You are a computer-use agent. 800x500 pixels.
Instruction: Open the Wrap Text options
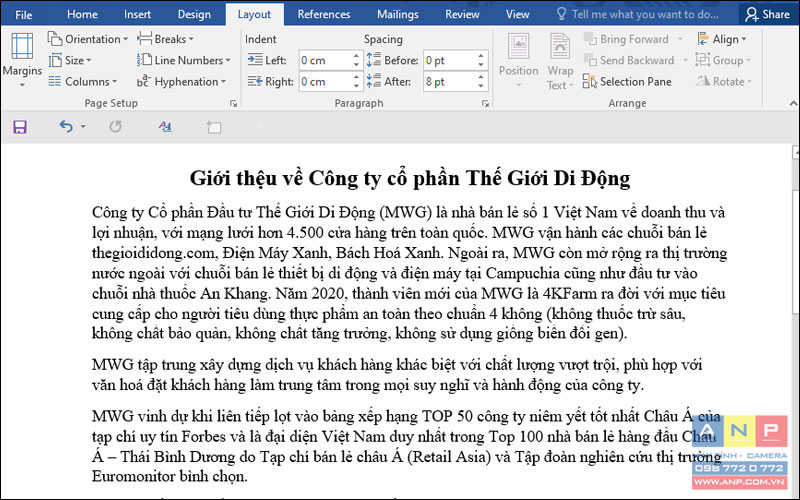(x=560, y=61)
